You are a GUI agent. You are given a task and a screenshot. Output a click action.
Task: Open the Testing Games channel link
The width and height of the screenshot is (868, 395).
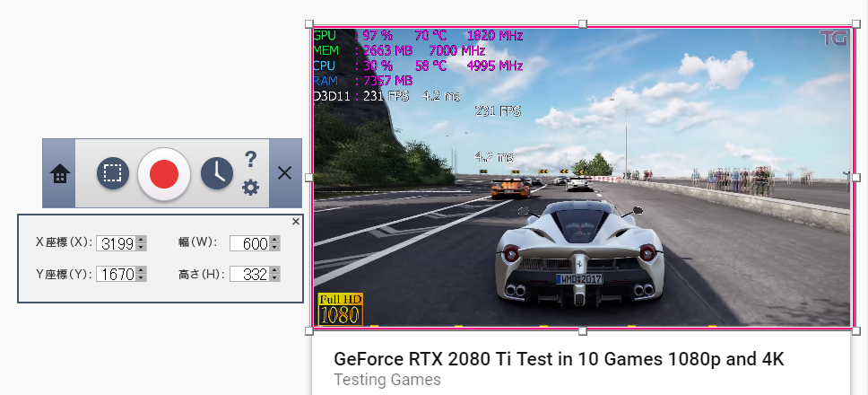[387, 380]
